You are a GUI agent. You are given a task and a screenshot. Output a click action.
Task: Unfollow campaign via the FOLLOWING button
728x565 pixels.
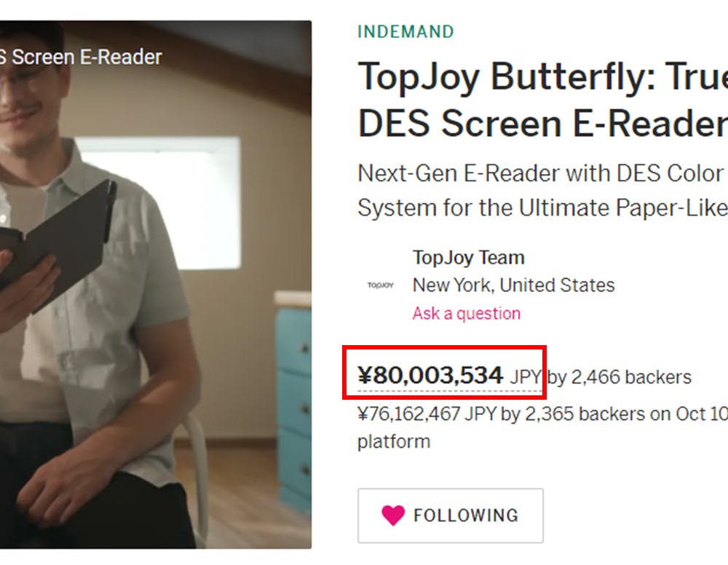coord(450,515)
